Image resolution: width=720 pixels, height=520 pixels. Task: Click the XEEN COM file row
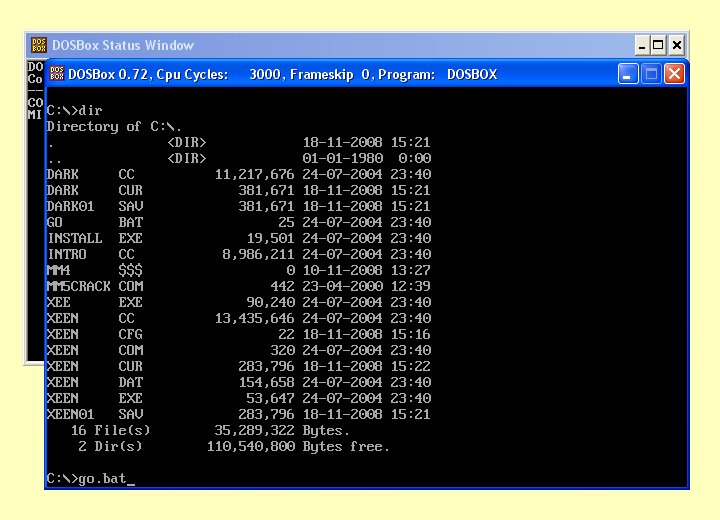[x=239, y=350]
